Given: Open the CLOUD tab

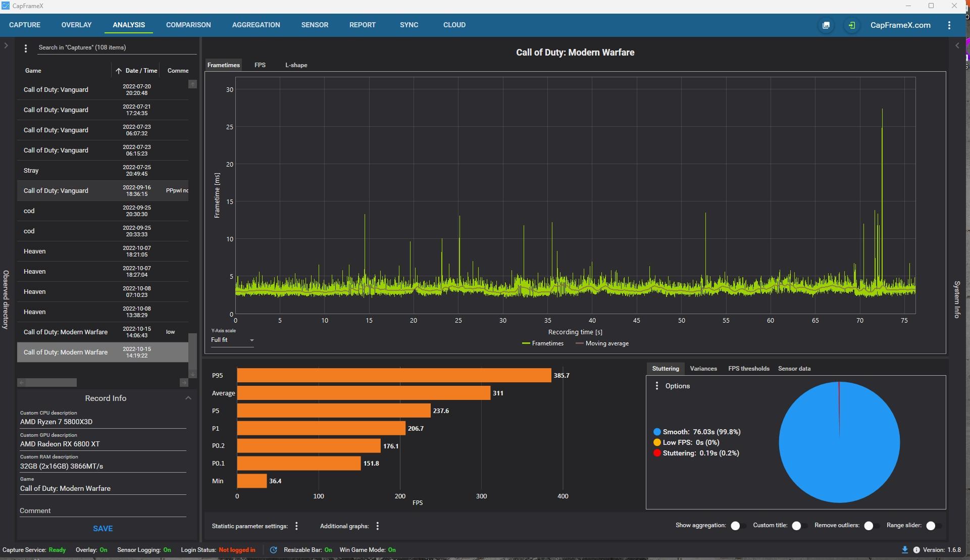Looking at the screenshot, I should [454, 25].
